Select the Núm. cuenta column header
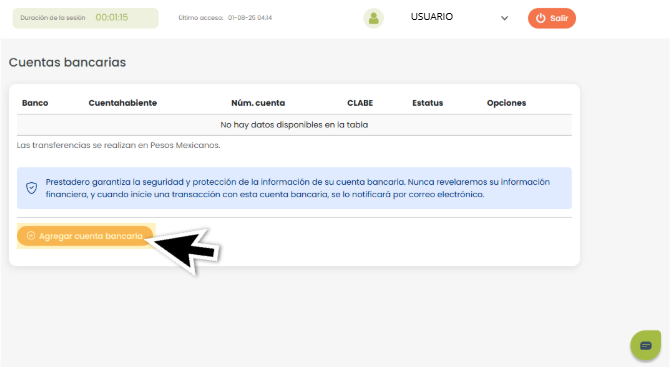Screen dimensions: 670x367 (258, 103)
